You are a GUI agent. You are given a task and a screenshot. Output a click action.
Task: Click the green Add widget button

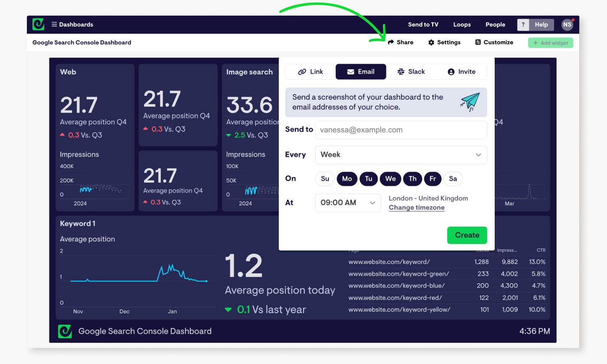coord(550,42)
